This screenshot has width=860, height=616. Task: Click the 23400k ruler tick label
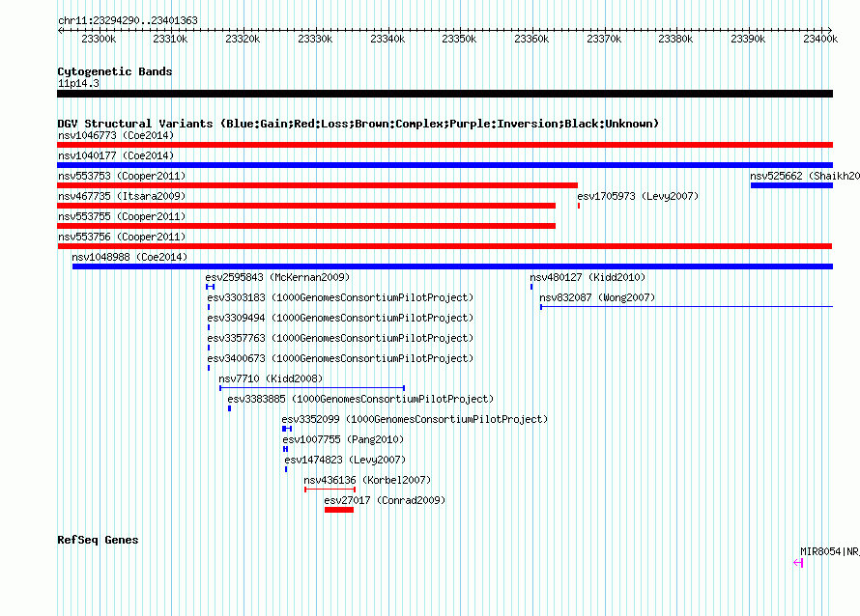click(820, 39)
